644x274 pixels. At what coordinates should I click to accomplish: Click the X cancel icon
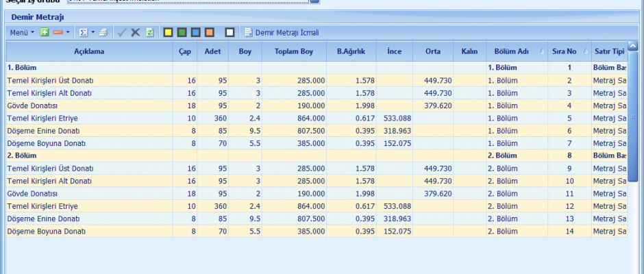pyautogui.click(x=136, y=32)
